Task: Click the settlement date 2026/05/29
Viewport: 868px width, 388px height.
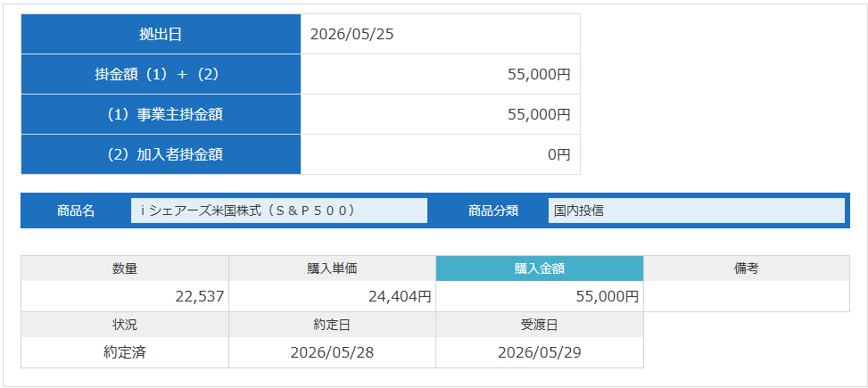Action: pos(540,352)
